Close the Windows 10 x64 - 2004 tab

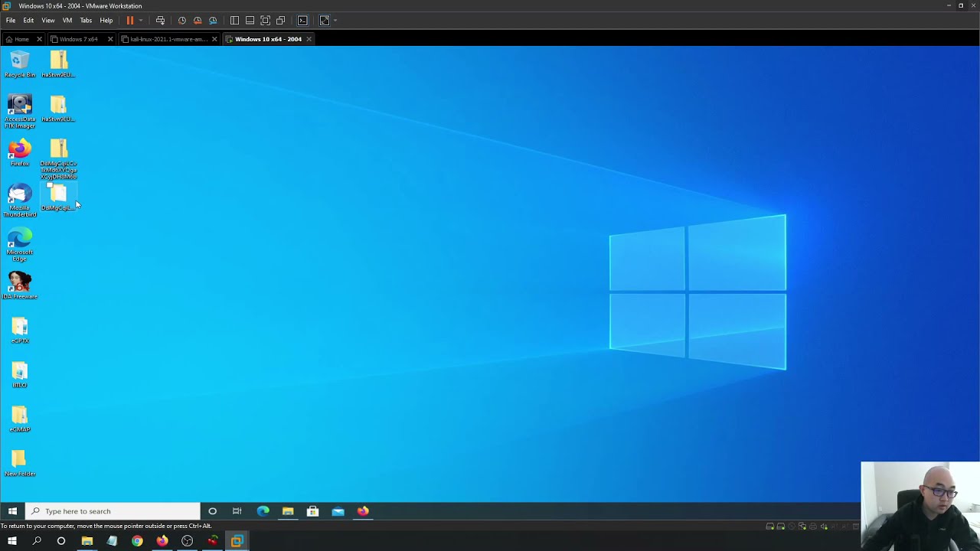pos(309,39)
